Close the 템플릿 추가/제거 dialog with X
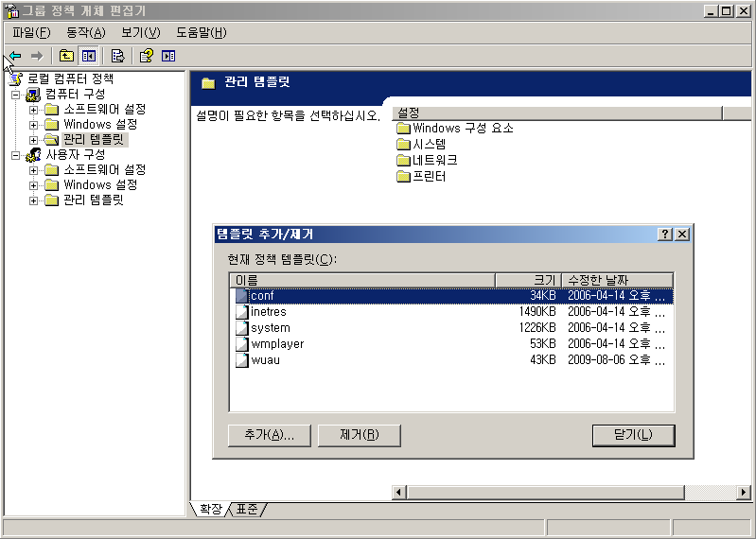Screen dimensions: 756x539 click(x=682, y=235)
